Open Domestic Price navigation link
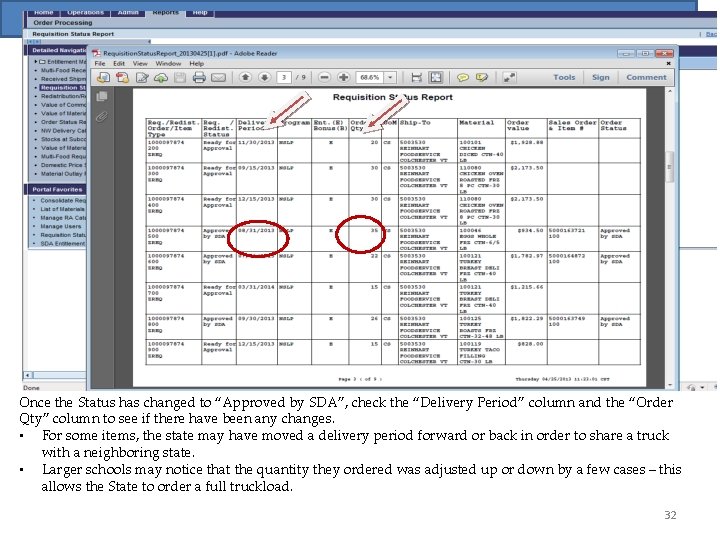This screenshot has width=720, height=540. coord(63,165)
